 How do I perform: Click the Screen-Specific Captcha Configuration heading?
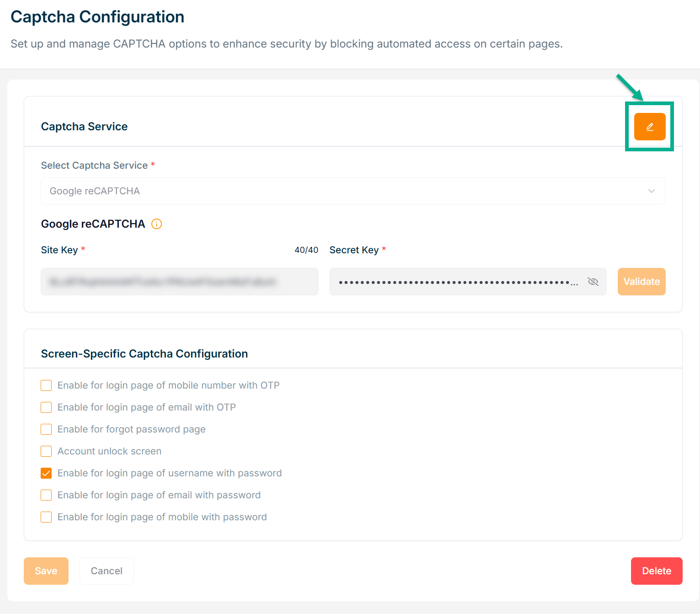(144, 354)
